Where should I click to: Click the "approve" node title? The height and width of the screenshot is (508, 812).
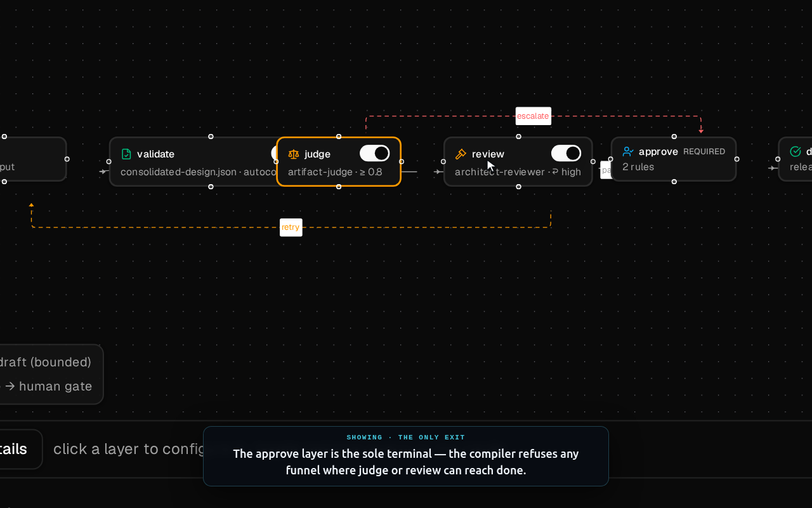click(x=658, y=152)
